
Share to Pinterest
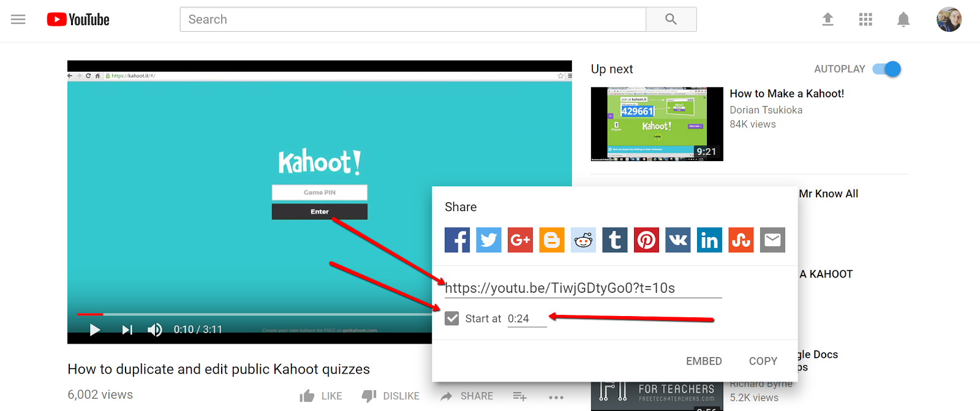pos(646,240)
